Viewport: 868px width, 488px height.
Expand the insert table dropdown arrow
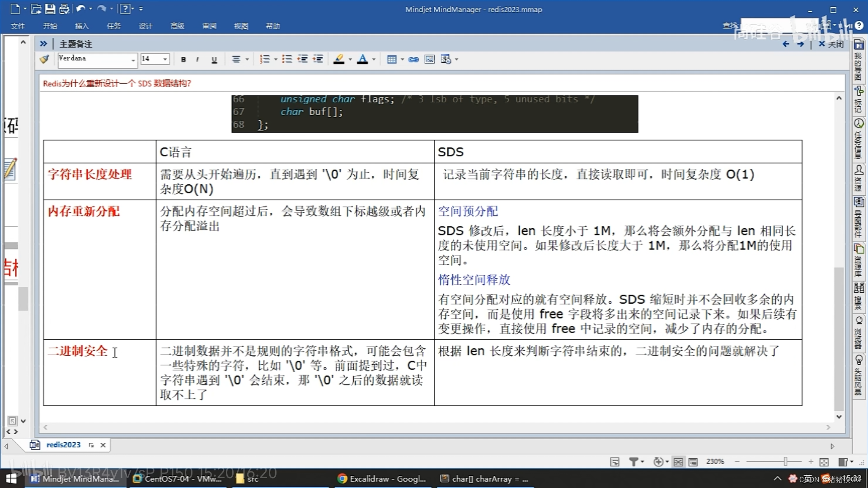402,60
